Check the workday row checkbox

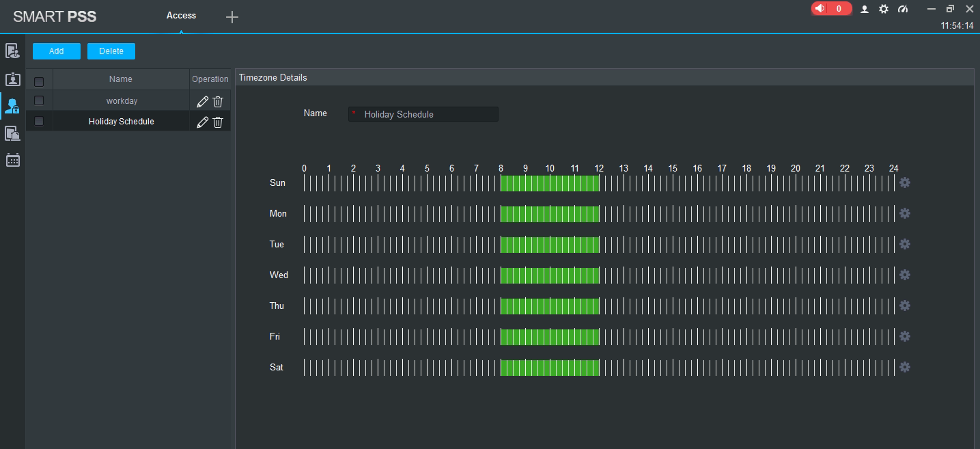[x=39, y=100]
